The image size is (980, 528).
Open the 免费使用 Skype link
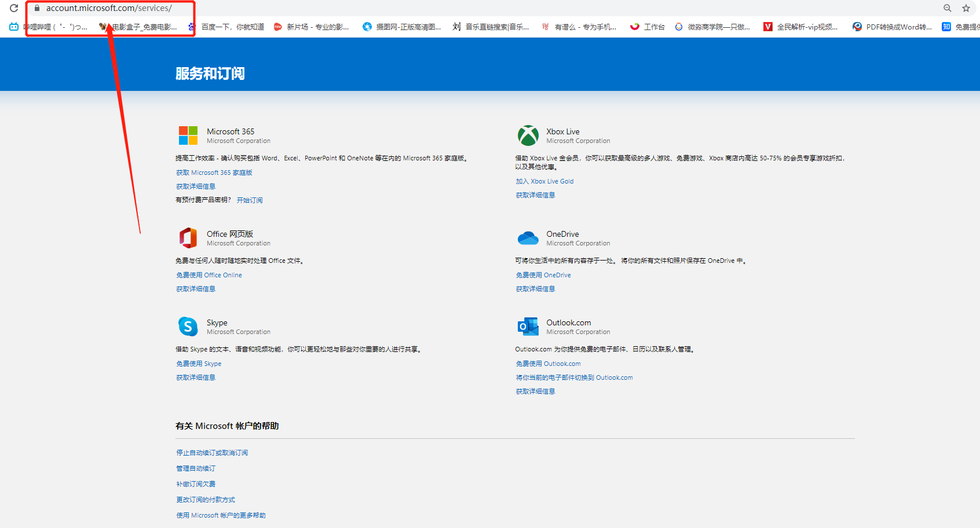pyautogui.click(x=199, y=364)
